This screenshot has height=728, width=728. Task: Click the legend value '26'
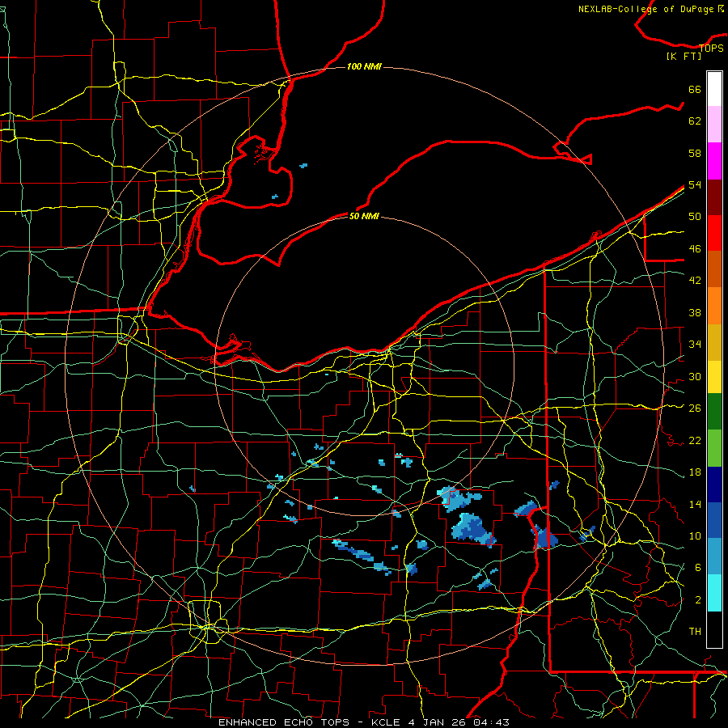(x=695, y=408)
